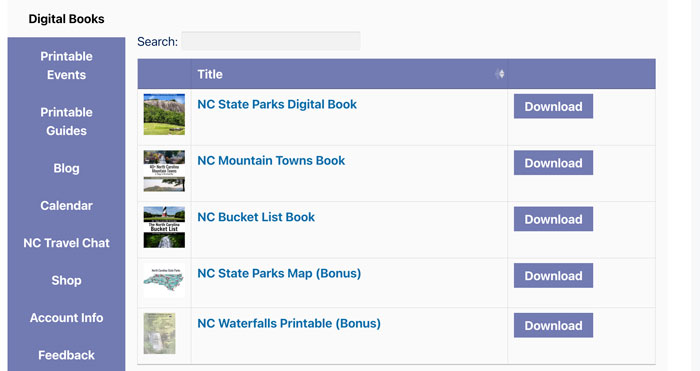Open the NC State Parks Digital Book thumbnail

(x=164, y=114)
